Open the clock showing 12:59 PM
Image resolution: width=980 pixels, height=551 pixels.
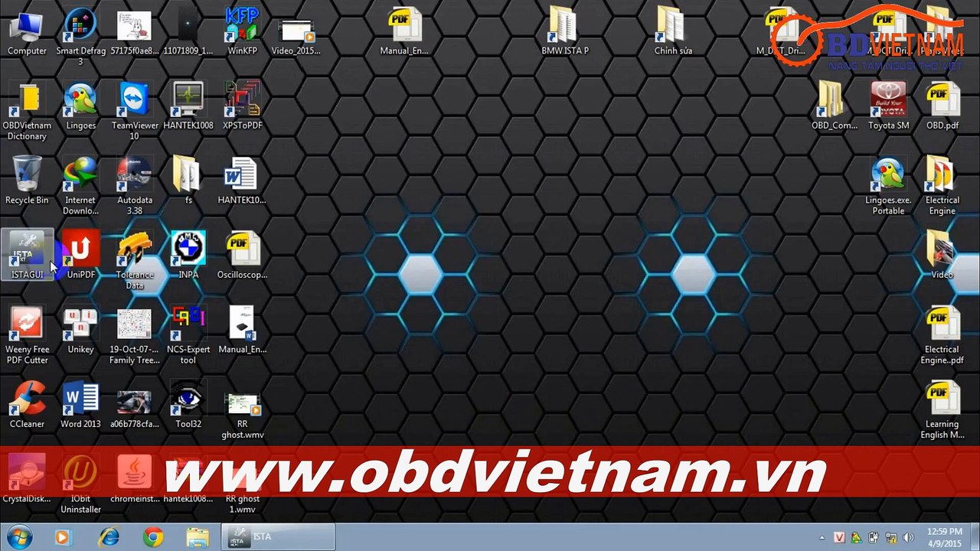pos(944,537)
